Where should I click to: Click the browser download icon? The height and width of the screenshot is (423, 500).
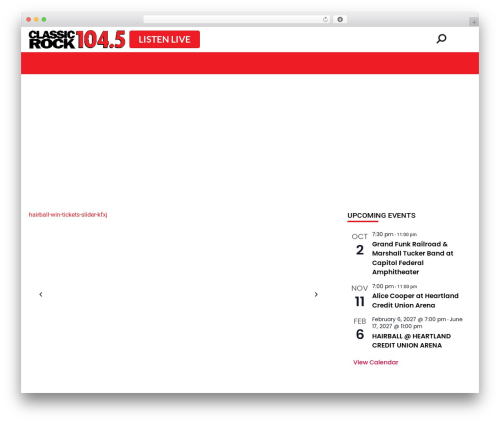340,19
